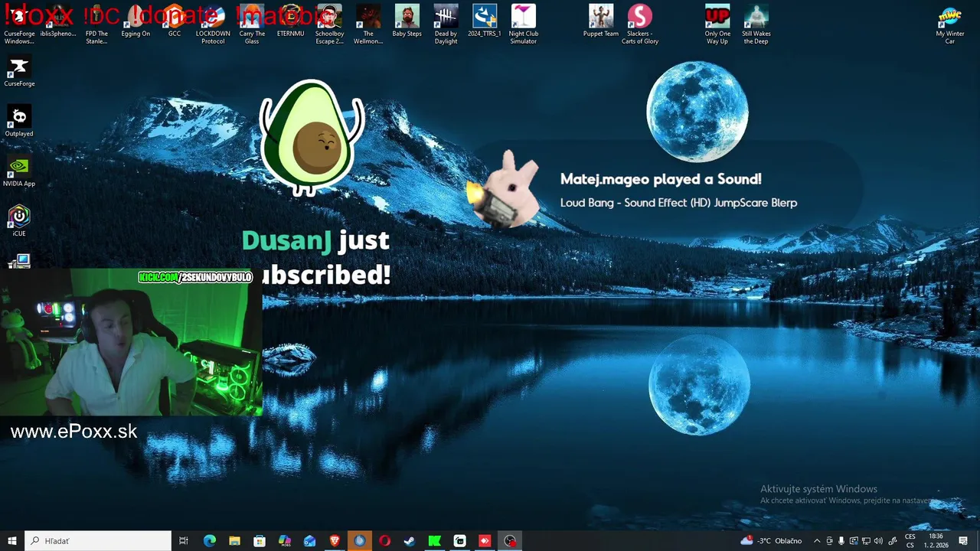Open the red arrows taskbar app
This screenshot has width=980, height=551.
point(485,541)
